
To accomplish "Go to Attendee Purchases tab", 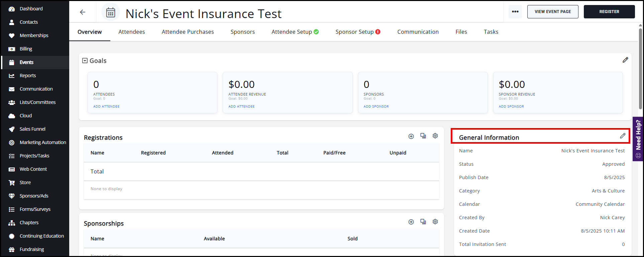I will coord(188,32).
